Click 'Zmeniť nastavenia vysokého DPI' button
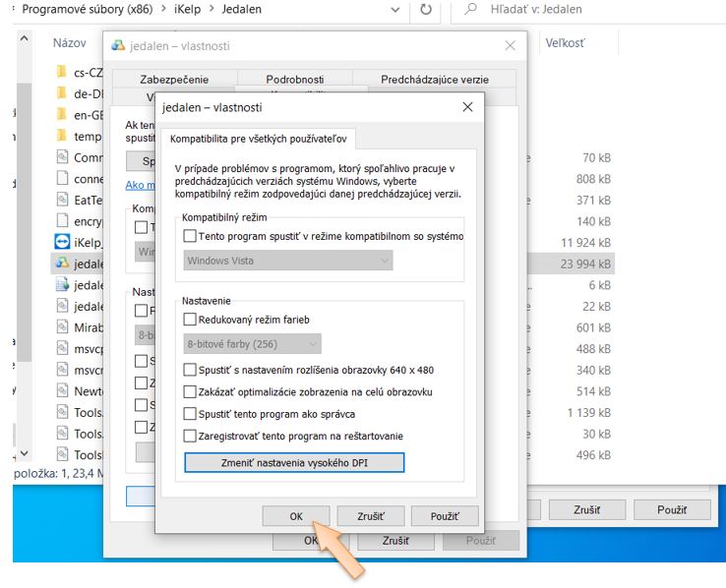 (x=294, y=463)
